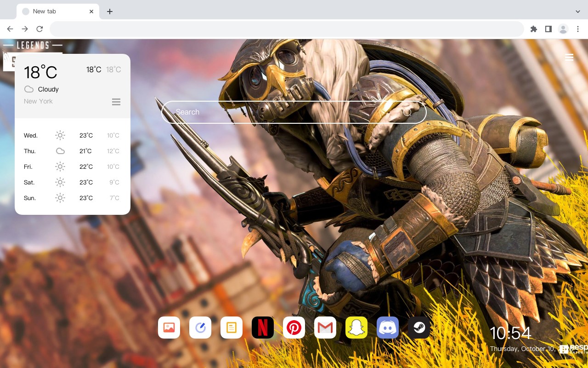This screenshot has height=368, width=588.
Task: Click the current 18°C large temperature
Action: point(40,72)
